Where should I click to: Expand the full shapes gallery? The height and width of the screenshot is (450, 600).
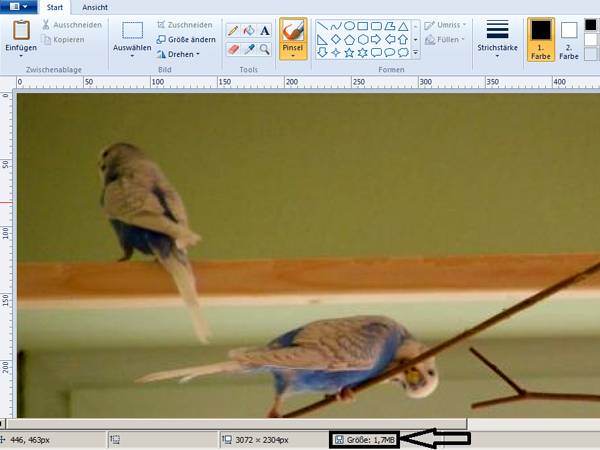pyautogui.click(x=416, y=53)
